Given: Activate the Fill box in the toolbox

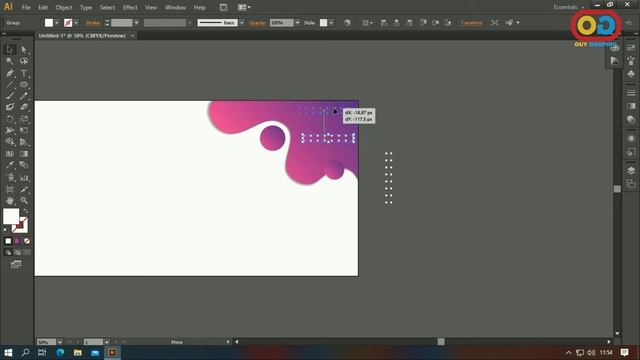Looking at the screenshot, I should pyautogui.click(x=11, y=216).
